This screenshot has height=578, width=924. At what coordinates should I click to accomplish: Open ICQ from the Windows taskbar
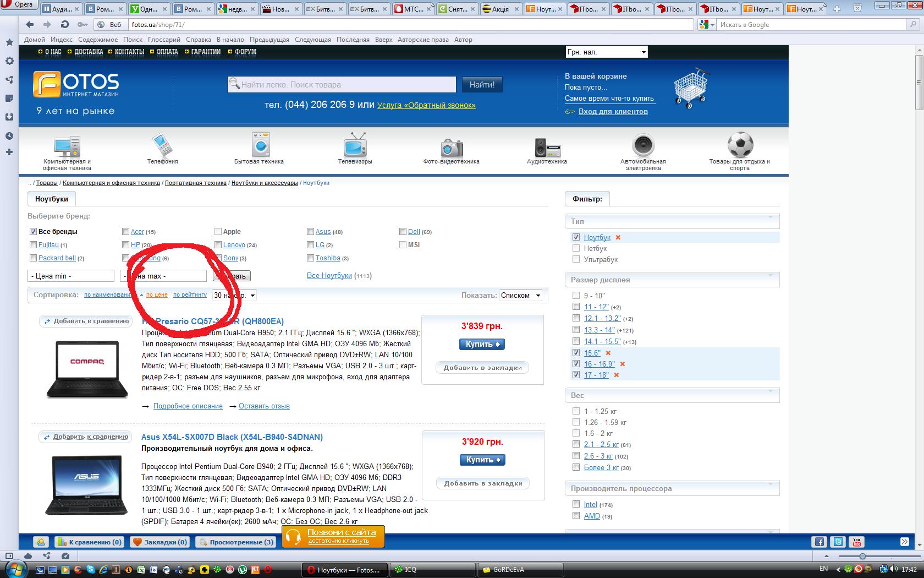click(432, 570)
